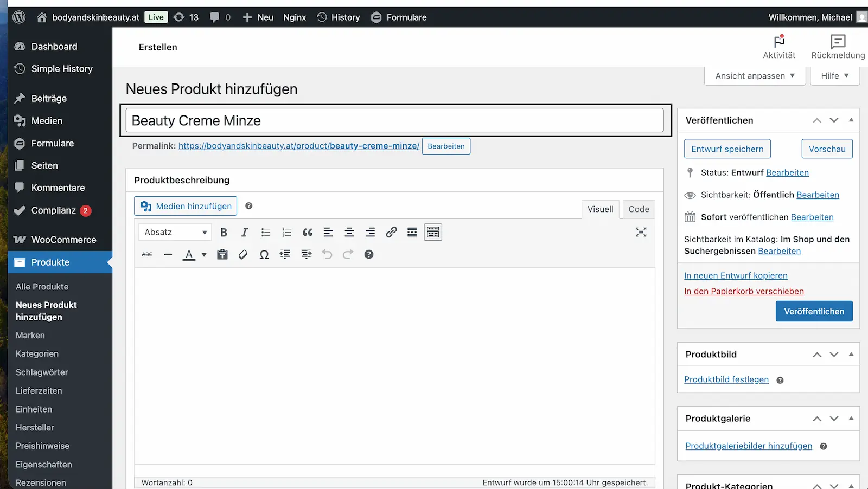Open the text color picker arrow

(x=204, y=255)
